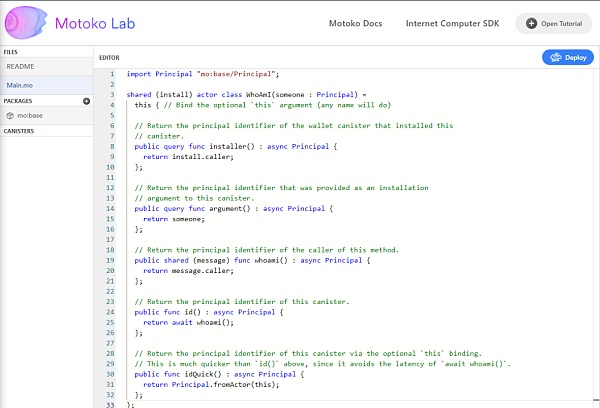The height and width of the screenshot is (408, 600).
Task: Click 'return await whoami();' in the code
Action: point(188,322)
